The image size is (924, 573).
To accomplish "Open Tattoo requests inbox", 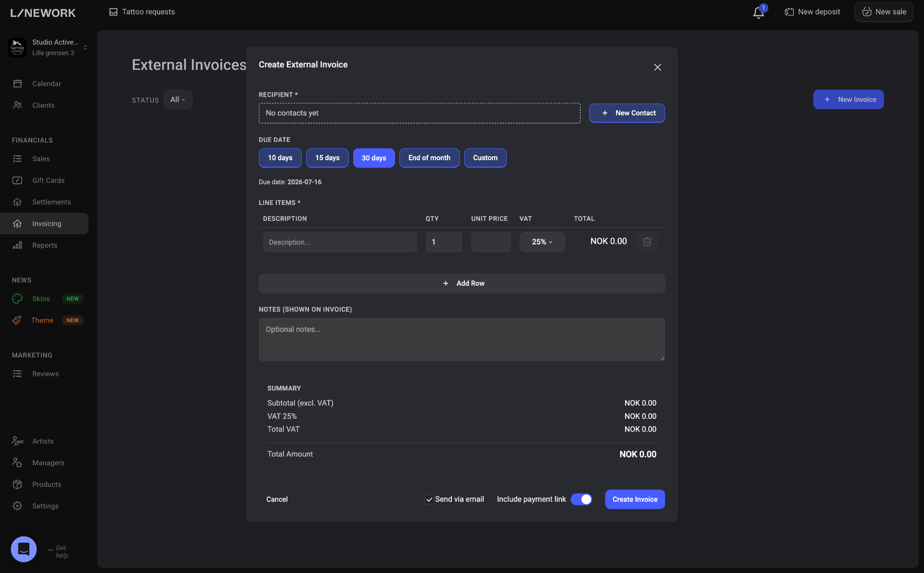I will coord(142,12).
